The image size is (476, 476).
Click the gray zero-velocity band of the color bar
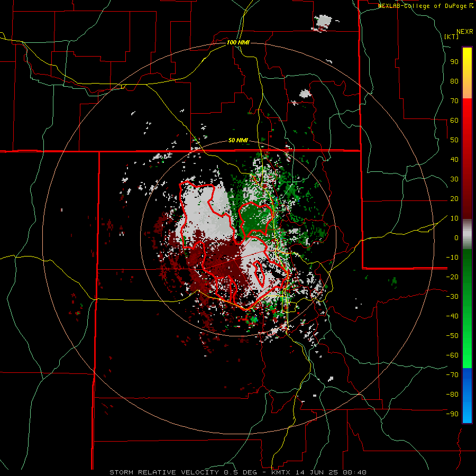(467, 234)
